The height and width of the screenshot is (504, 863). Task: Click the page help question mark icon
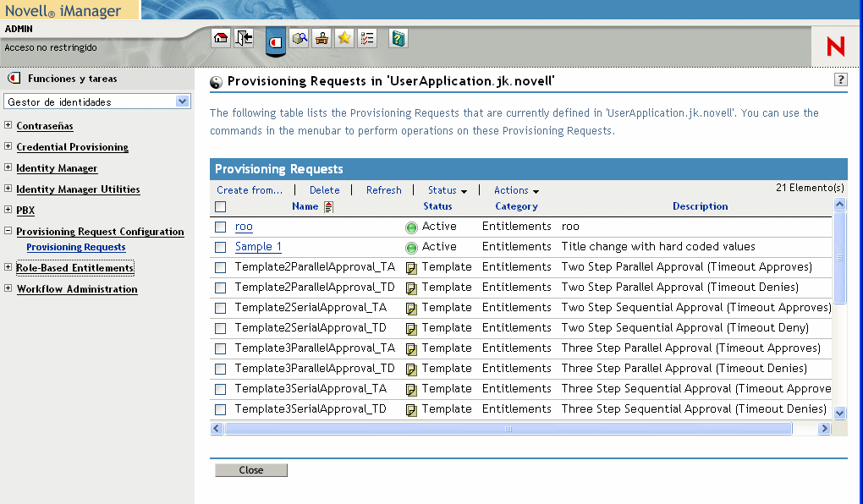coord(840,79)
